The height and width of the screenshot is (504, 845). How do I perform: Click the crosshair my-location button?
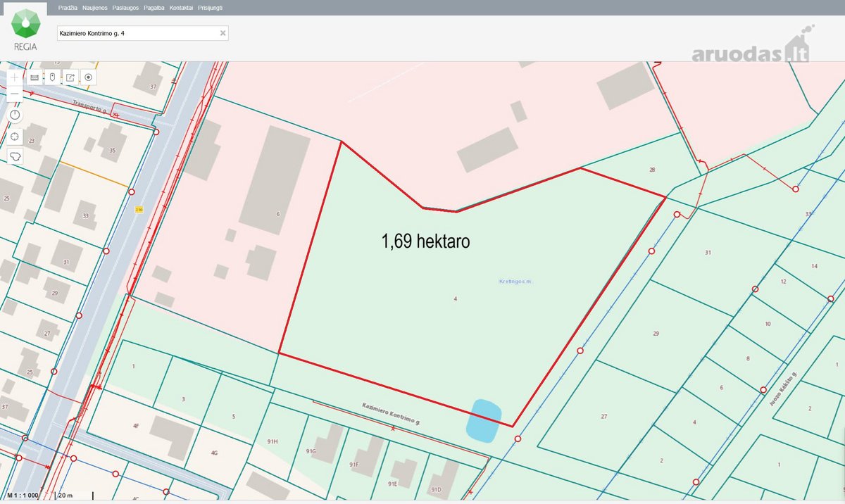[15, 136]
